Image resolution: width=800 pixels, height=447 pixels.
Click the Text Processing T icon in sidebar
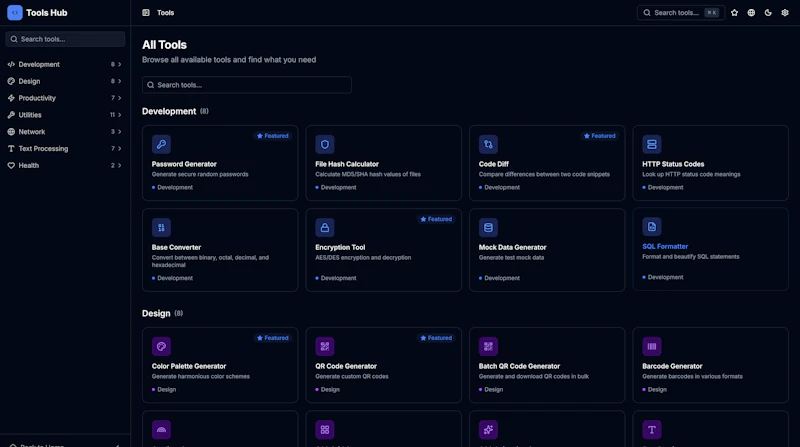(11, 148)
